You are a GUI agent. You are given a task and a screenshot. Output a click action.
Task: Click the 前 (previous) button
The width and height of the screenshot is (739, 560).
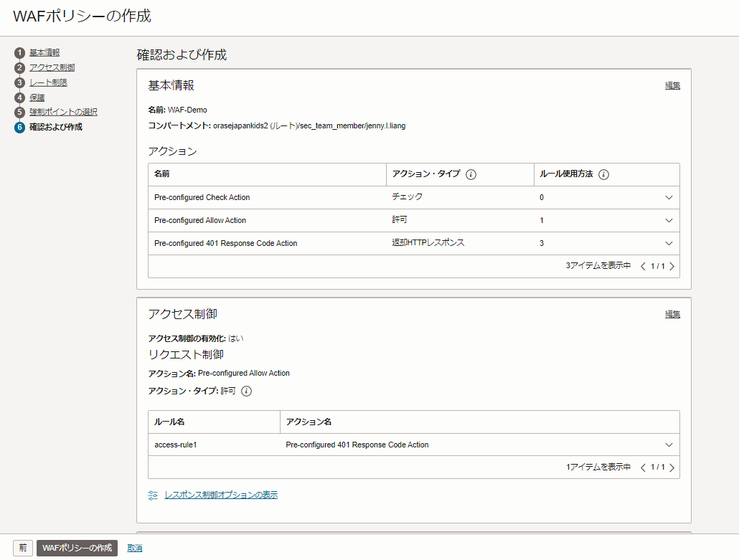[23, 548]
